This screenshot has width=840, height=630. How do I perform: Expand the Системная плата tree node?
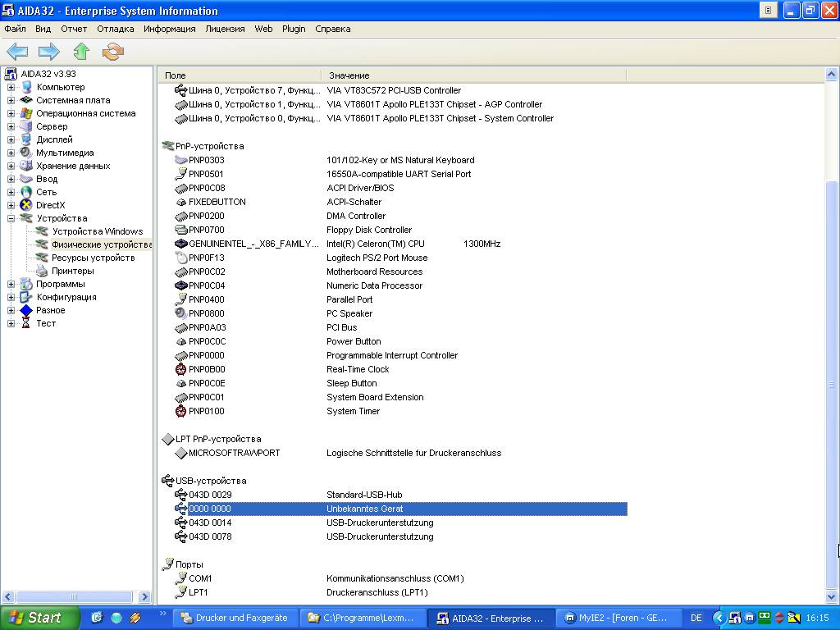(11, 100)
